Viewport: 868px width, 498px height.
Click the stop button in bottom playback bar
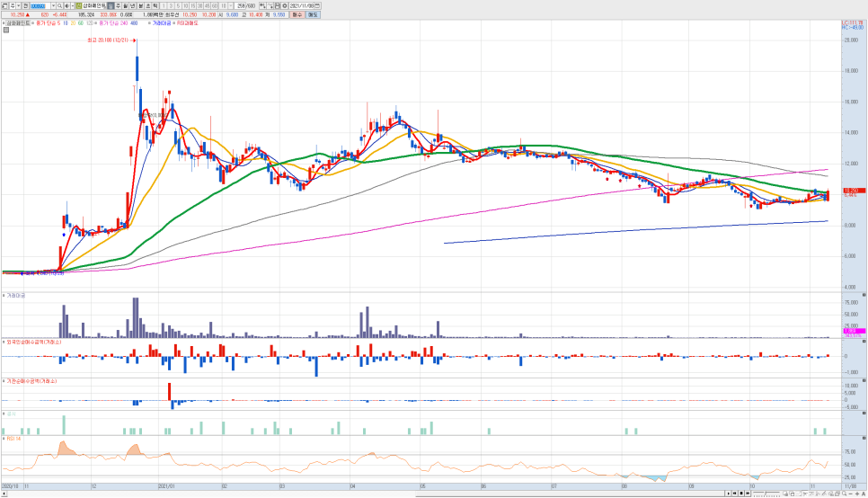[741, 493]
